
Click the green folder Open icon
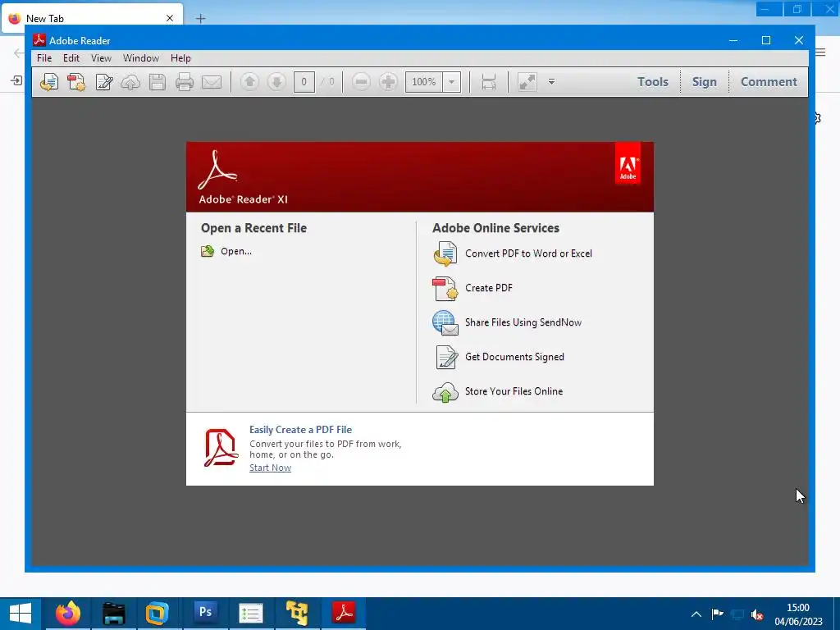[x=208, y=251]
